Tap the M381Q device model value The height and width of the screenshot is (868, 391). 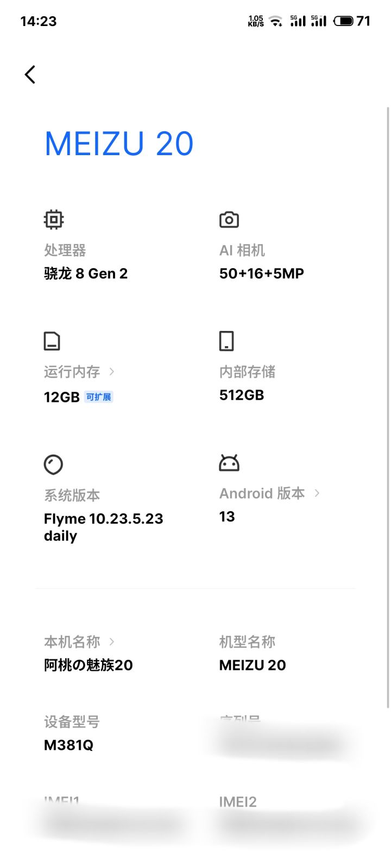click(68, 745)
